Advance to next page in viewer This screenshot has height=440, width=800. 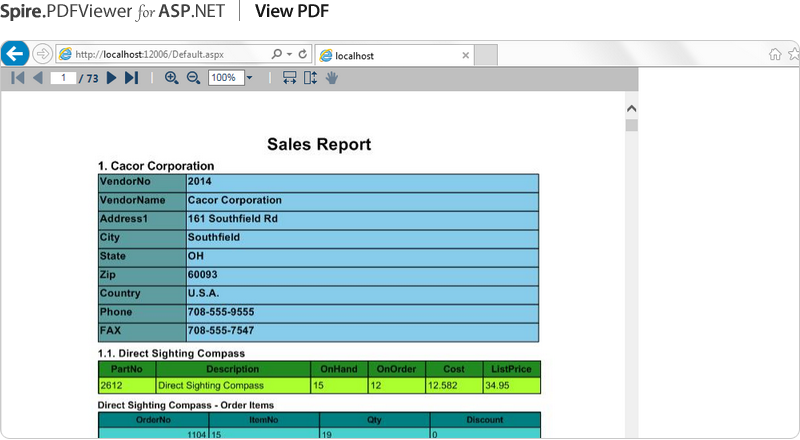pyautogui.click(x=111, y=78)
